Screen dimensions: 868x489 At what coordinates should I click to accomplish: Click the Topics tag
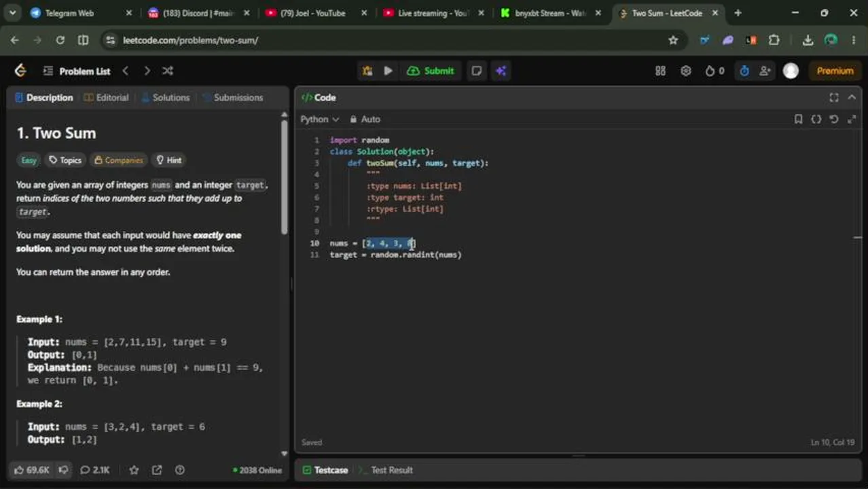65,160
